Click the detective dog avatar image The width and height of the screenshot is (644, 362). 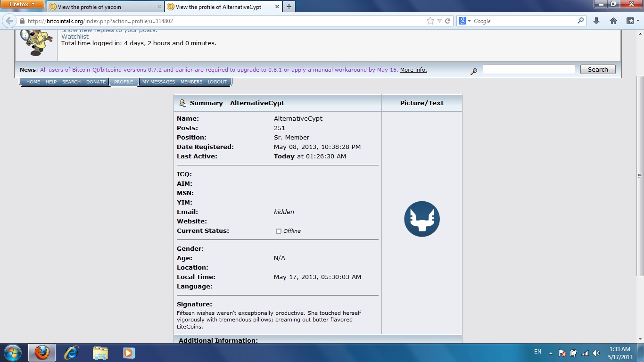click(x=36, y=43)
